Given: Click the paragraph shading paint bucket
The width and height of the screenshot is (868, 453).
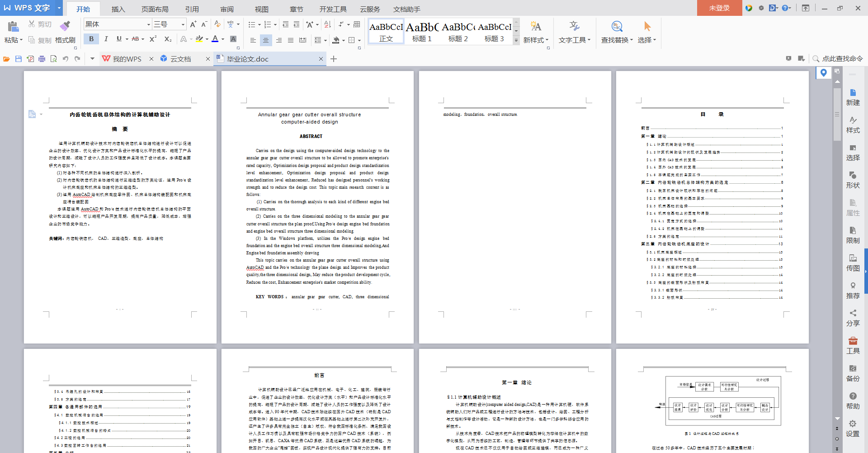Looking at the screenshot, I should point(336,40).
